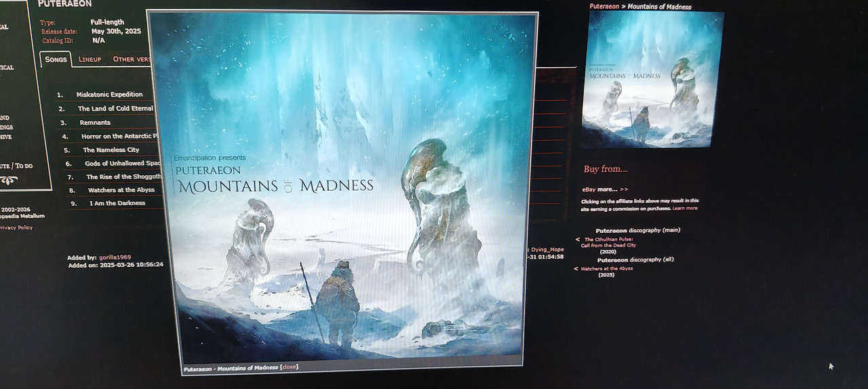The height and width of the screenshot is (389, 868).
Task: Click the decorative ornament icon in sidebar
Action: (x=8, y=180)
